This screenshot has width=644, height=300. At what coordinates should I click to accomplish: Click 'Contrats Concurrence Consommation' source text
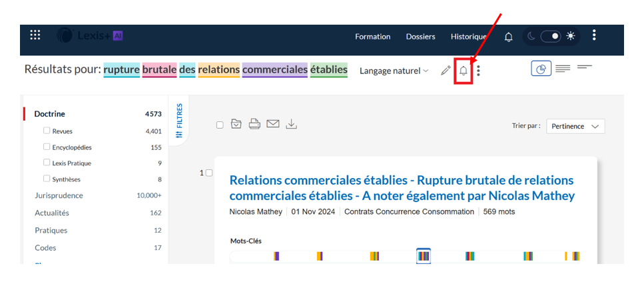[x=409, y=211]
